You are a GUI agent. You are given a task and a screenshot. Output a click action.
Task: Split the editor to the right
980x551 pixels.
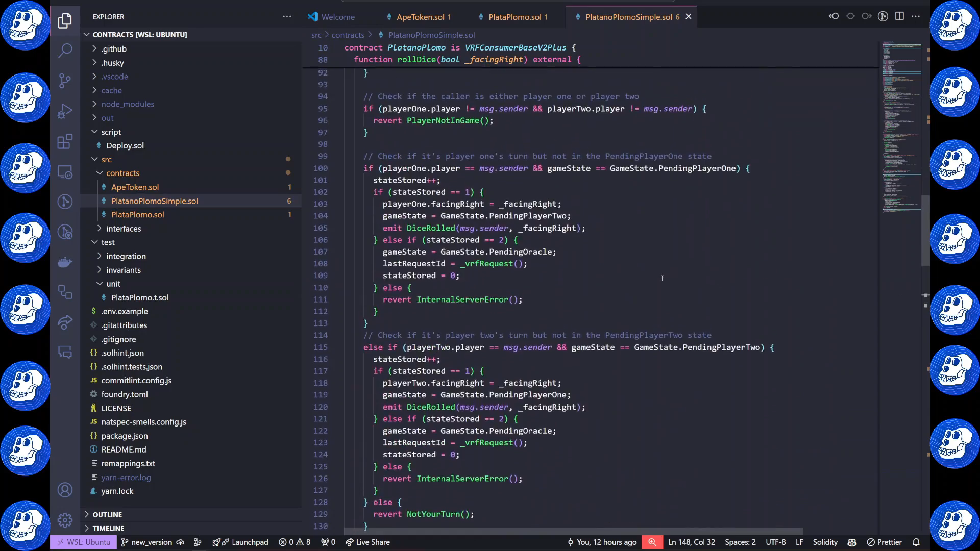coord(899,16)
